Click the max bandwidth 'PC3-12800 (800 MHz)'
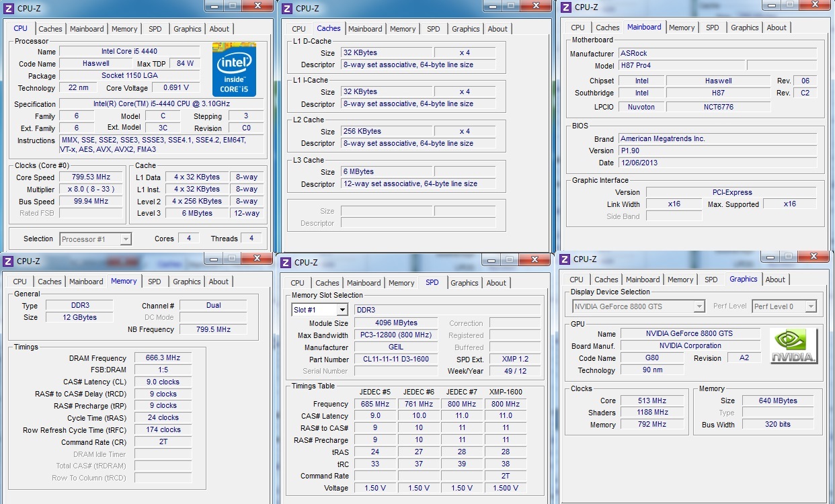 point(396,335)
